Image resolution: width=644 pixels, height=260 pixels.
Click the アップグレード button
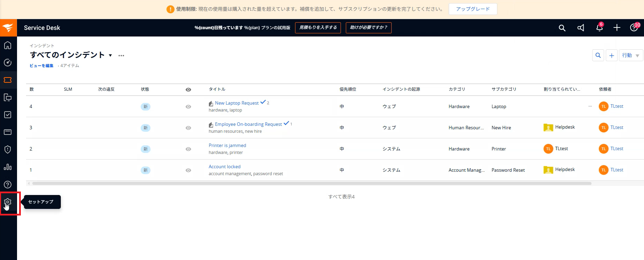473,9
